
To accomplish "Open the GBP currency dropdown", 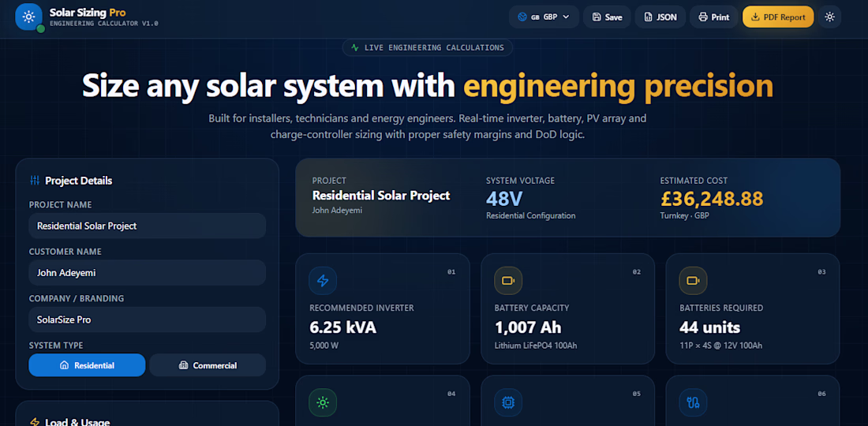I will (x=544, y=17).
